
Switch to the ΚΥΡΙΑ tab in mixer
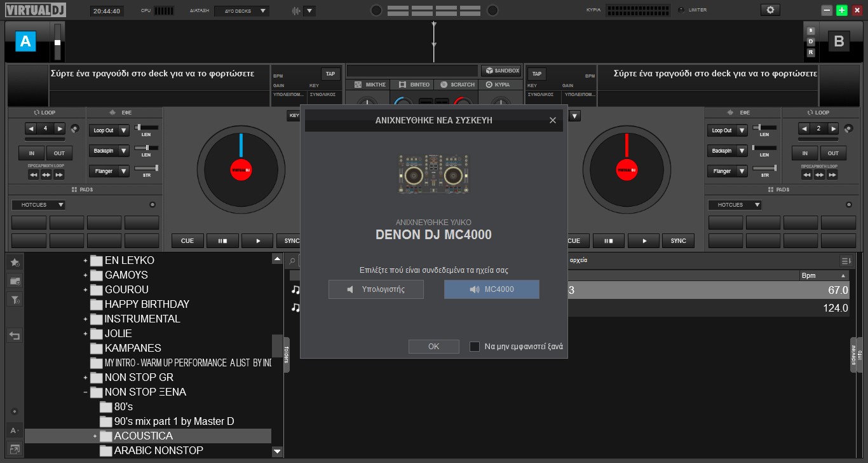click(x=500, y=85)
